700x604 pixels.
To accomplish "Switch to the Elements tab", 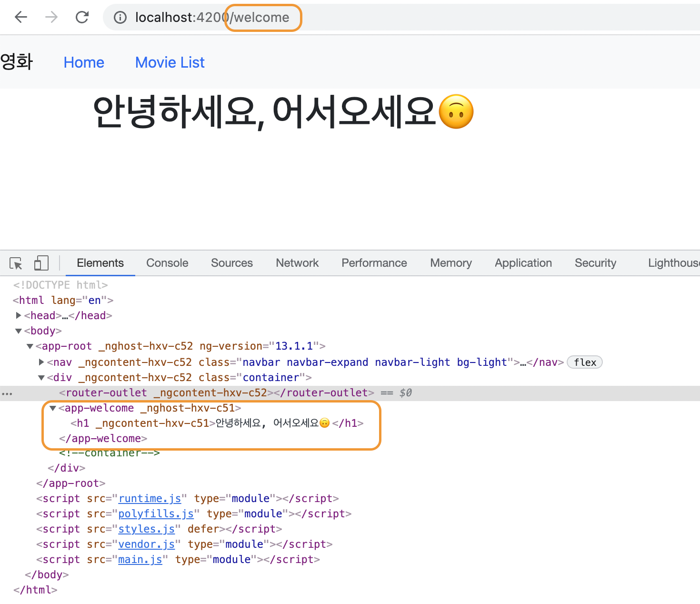I will pyautogui.click(x=100, y=263).
